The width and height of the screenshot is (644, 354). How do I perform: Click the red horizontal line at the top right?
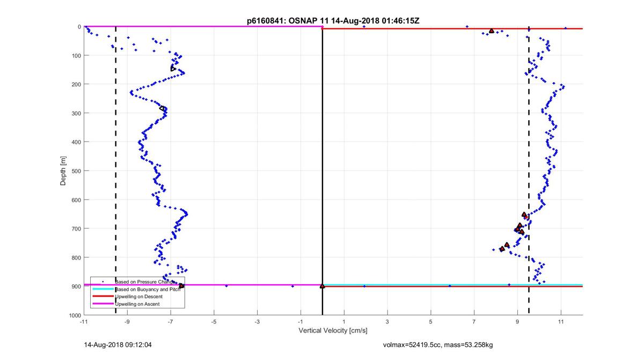coord(452,28)
